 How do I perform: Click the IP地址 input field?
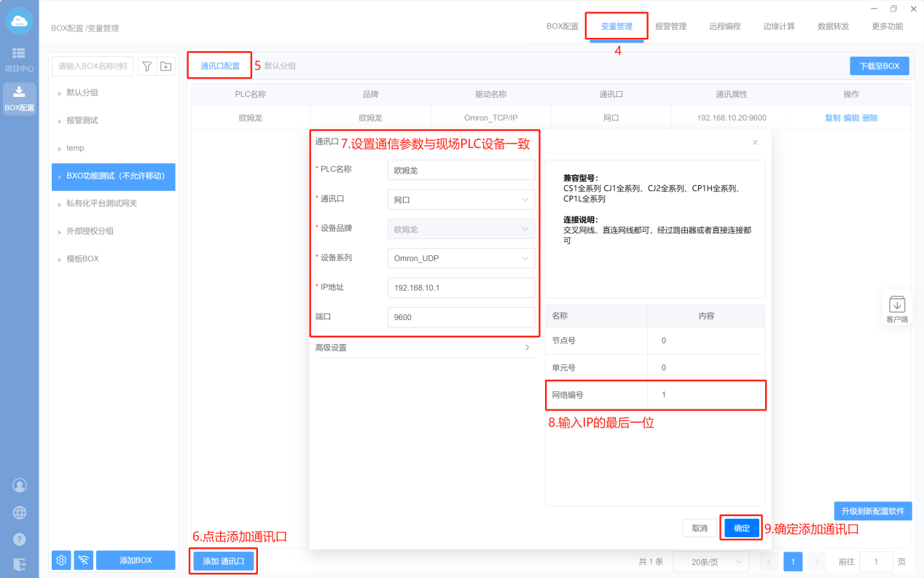(461, 288)
